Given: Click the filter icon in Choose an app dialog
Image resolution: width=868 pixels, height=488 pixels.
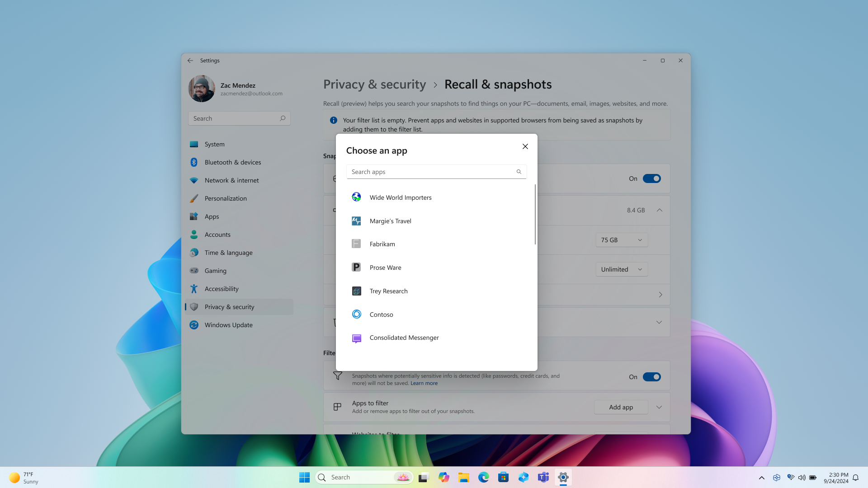Looking at the screenshot, I should point(519,172).
